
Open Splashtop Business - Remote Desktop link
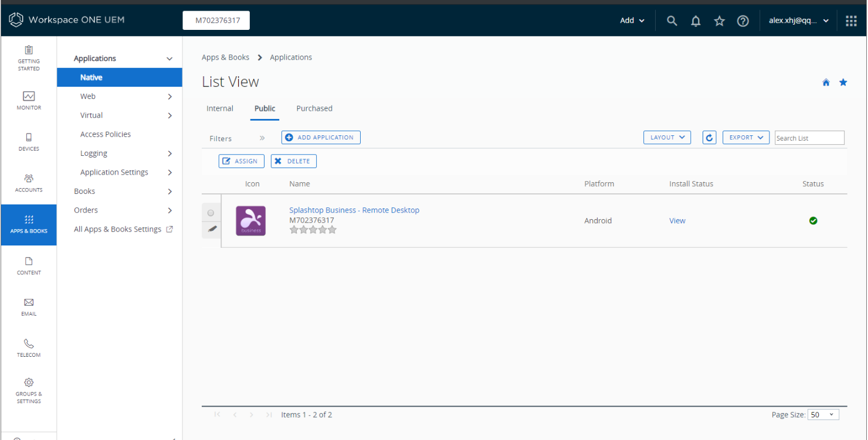tap(354, 210)
